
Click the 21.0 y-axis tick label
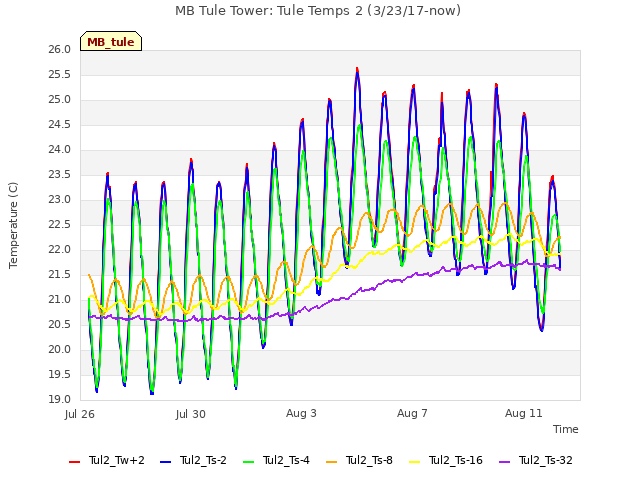[60, 300]
